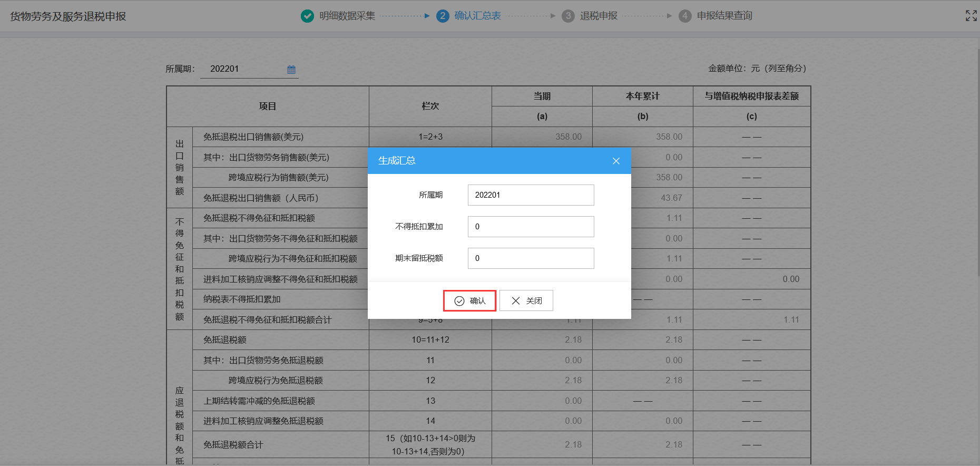The height and width of the screenshot is (466, 980).
Task: Select row 进料加工核销应调整免抵退税额
Action: [x=263, y=421]
